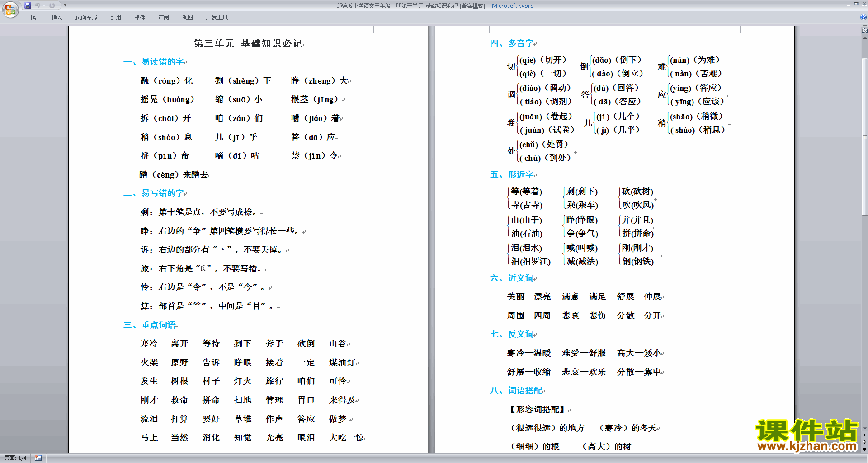Click the text (dǎo)(倒下)
Screen dimensions: 868x463
pyautogui.click(x=617, y=60)
